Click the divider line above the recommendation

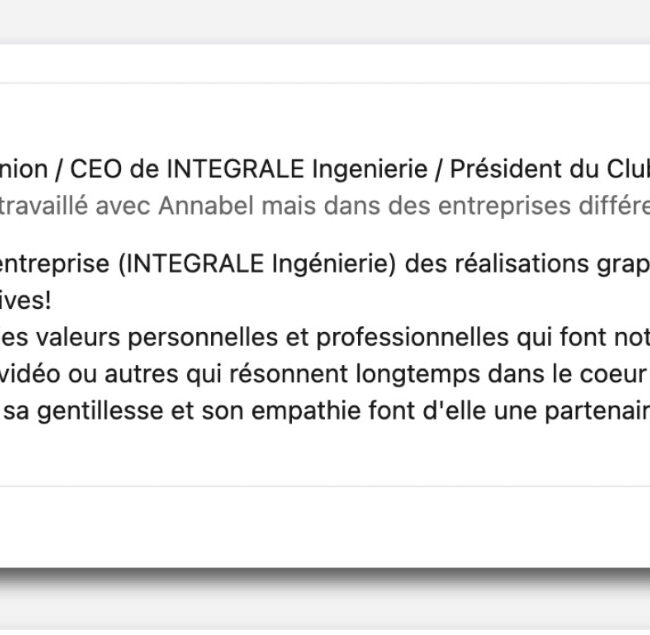point(325,83)
